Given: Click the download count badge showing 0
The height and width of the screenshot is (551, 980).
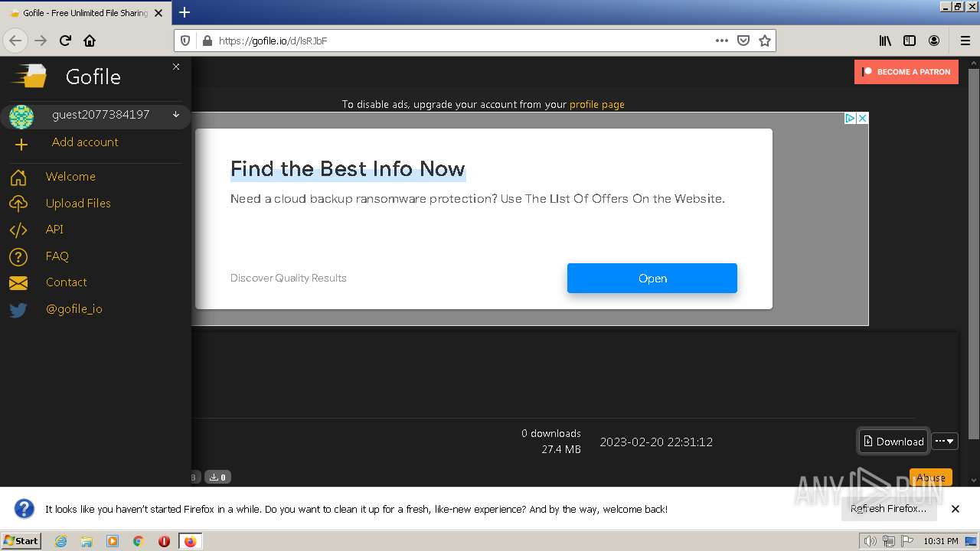Looking at the screenshot, I should tap(218, 478).
